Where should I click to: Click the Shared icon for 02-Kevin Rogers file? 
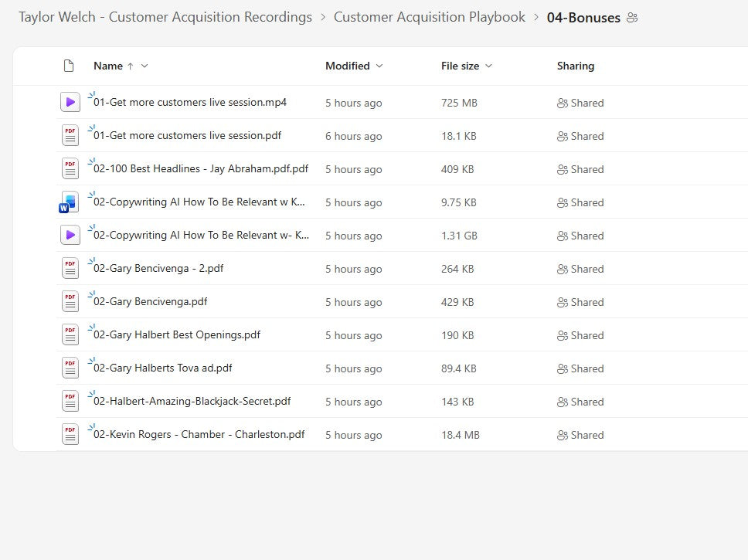[563, 434]
